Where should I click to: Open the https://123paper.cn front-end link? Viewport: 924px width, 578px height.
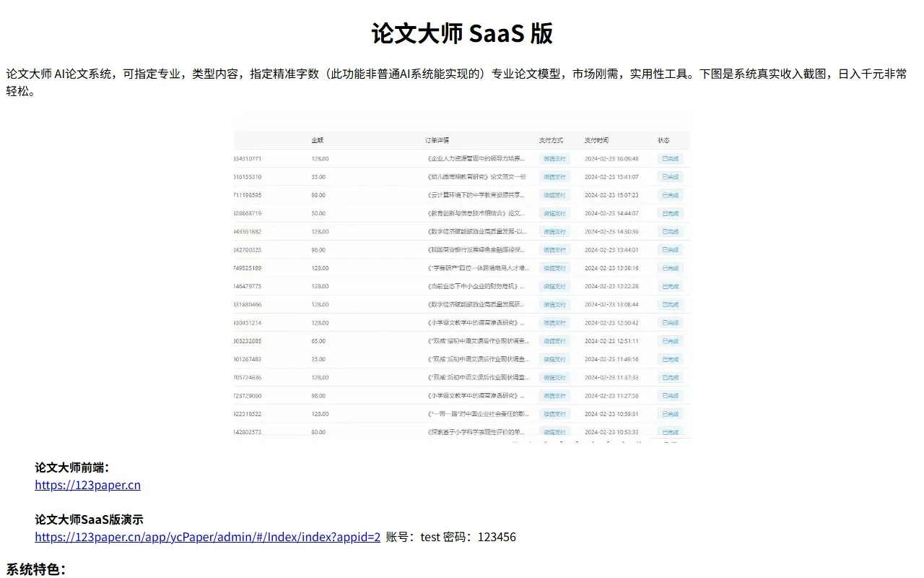[x=87, y=485]
